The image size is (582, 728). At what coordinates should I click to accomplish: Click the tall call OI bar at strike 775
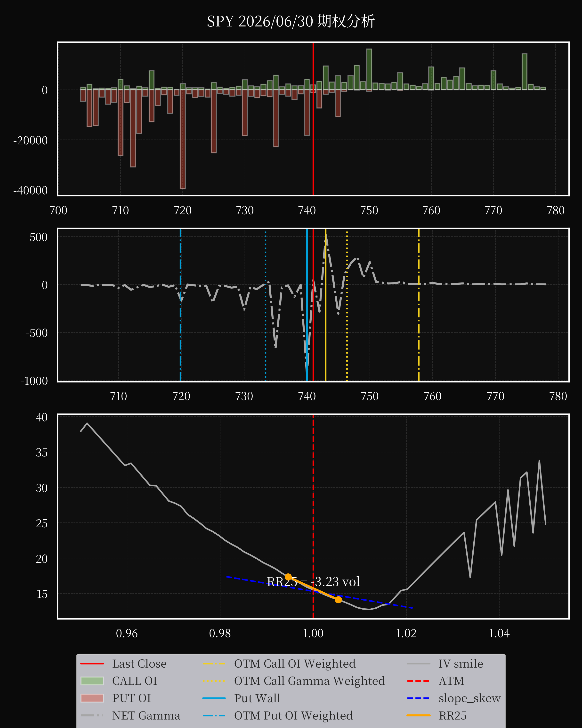click(x=524, y=72)
